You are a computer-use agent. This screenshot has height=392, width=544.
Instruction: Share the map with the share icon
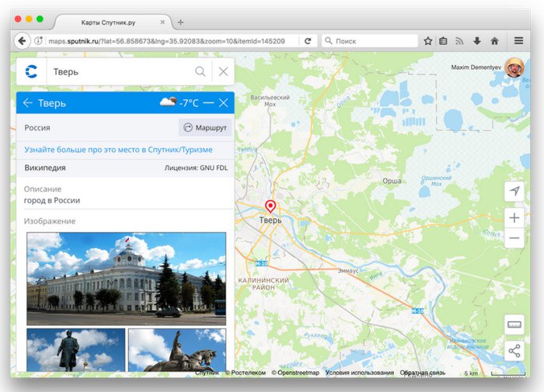click(x=514, y=351)
